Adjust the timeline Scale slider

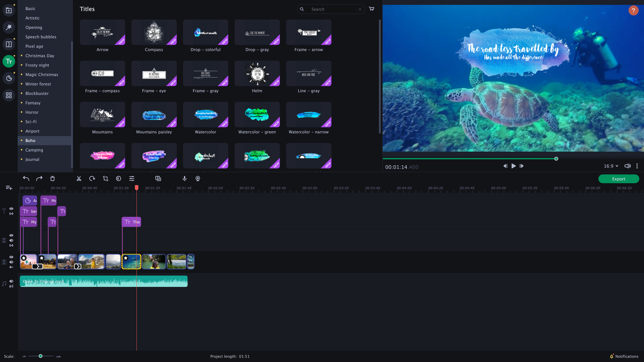(x=41, y=356)
